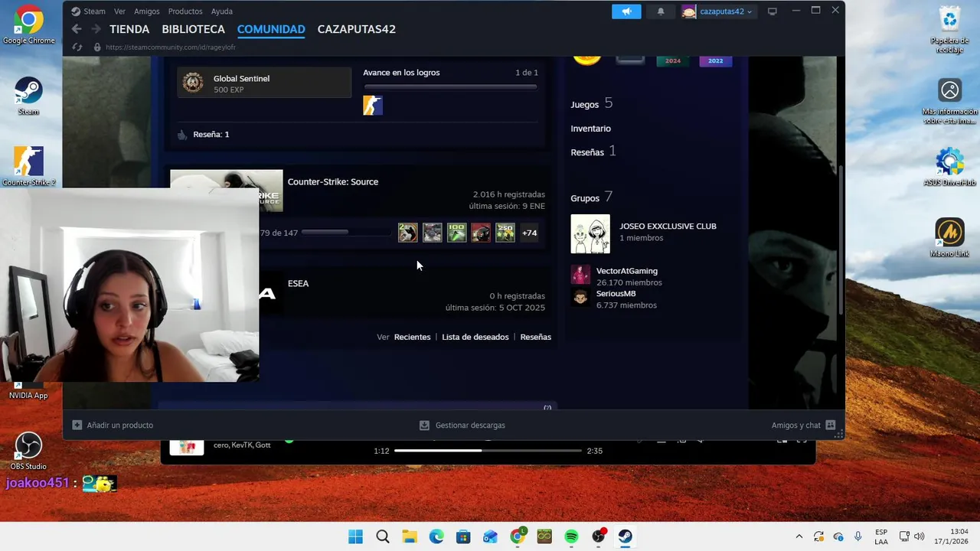Open the Reseñas link next to Lista de deseados

point(536,337)
